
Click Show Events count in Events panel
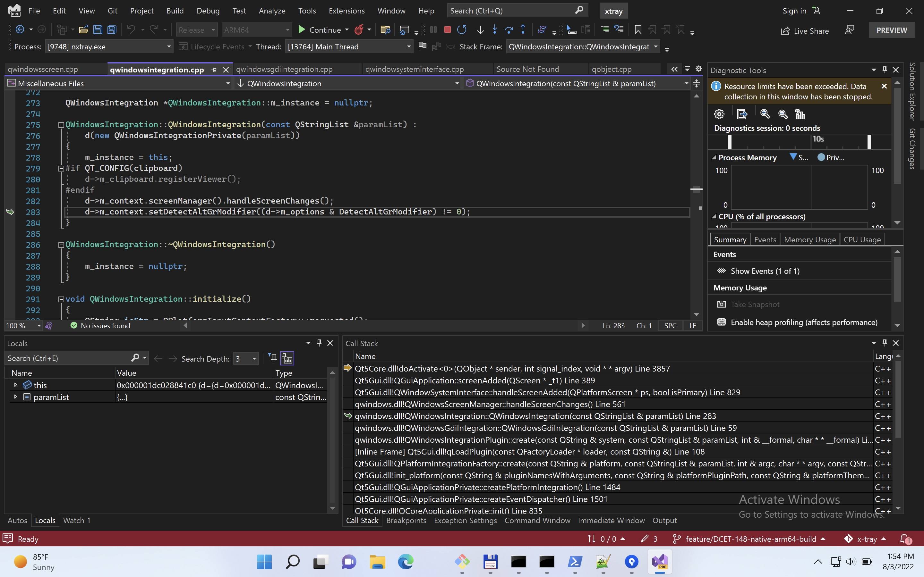[765, 271]
